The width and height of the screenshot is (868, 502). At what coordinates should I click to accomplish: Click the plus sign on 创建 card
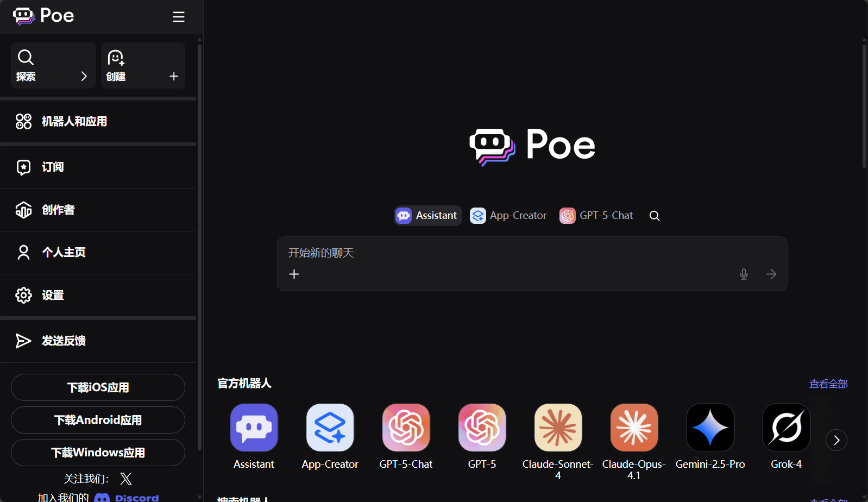(174, 76)
